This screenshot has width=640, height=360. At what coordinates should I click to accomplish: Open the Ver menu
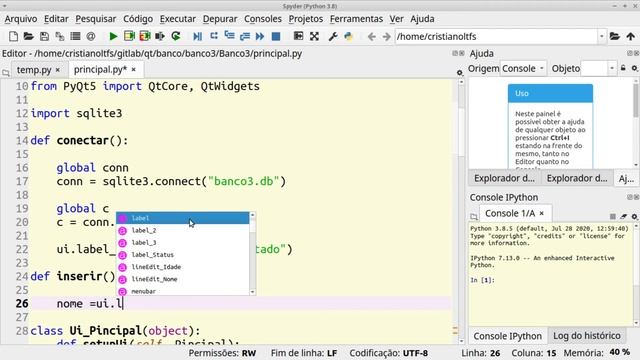[396, 19]
